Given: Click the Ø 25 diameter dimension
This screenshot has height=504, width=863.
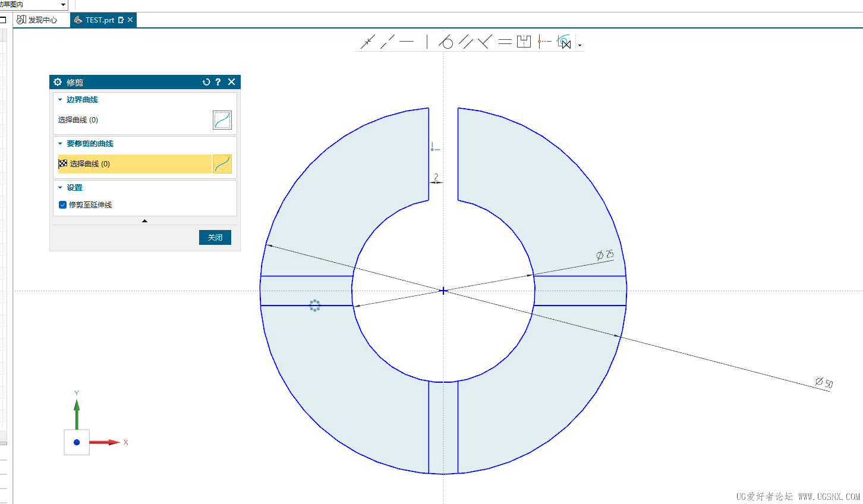Looking at the screenshot, I should point(605,254).
